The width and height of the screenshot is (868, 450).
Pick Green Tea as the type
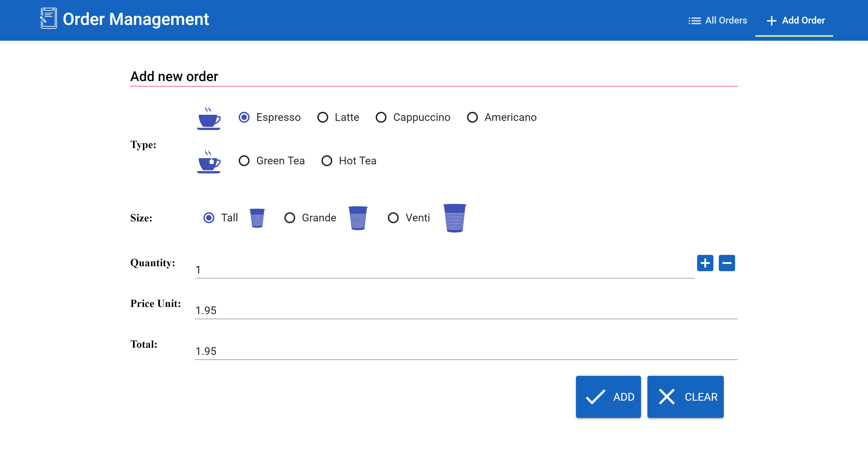[244, 161]
